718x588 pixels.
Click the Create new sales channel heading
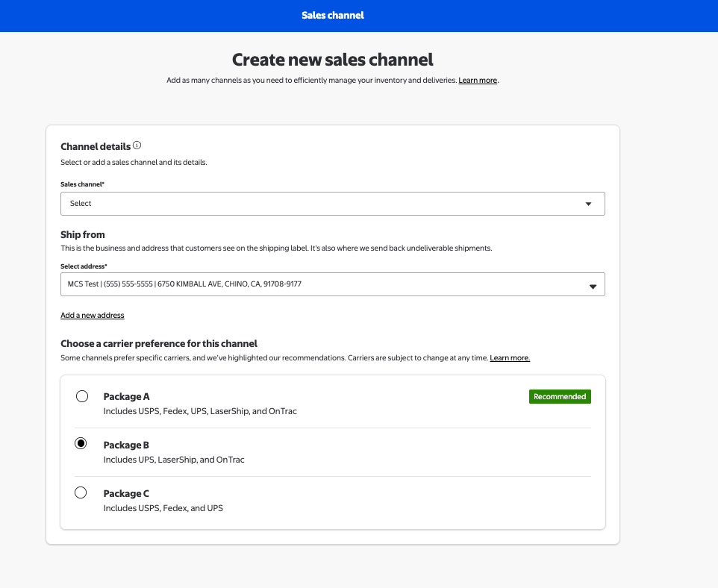333,60
